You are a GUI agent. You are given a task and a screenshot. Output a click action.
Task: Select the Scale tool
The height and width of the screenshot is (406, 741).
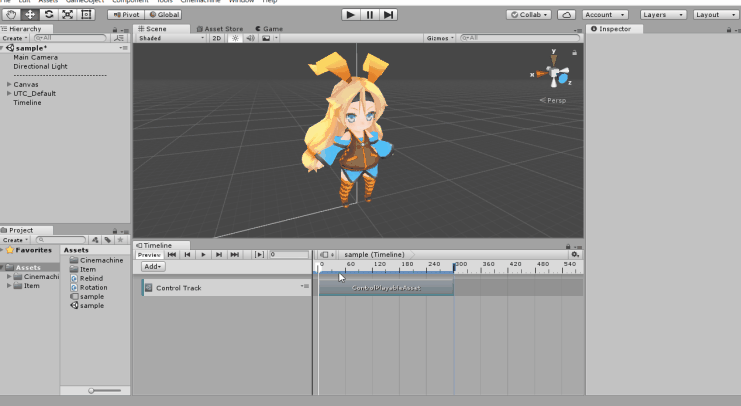68,15
